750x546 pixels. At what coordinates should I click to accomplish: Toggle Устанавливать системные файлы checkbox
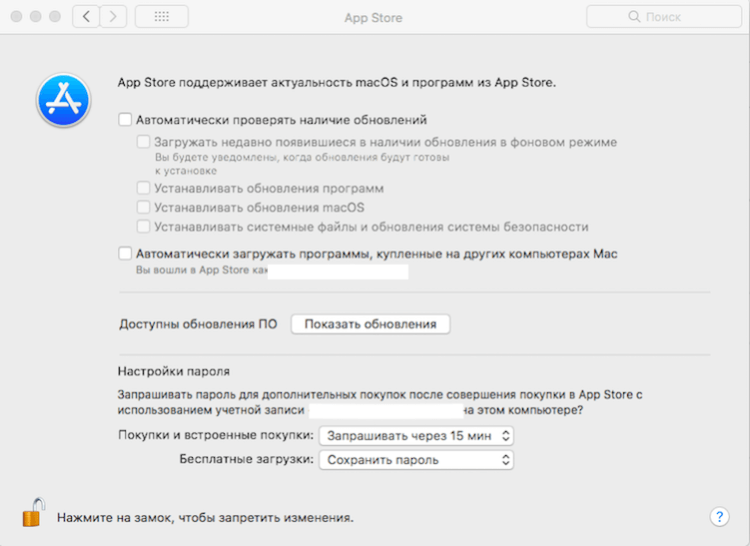(143, 226)
